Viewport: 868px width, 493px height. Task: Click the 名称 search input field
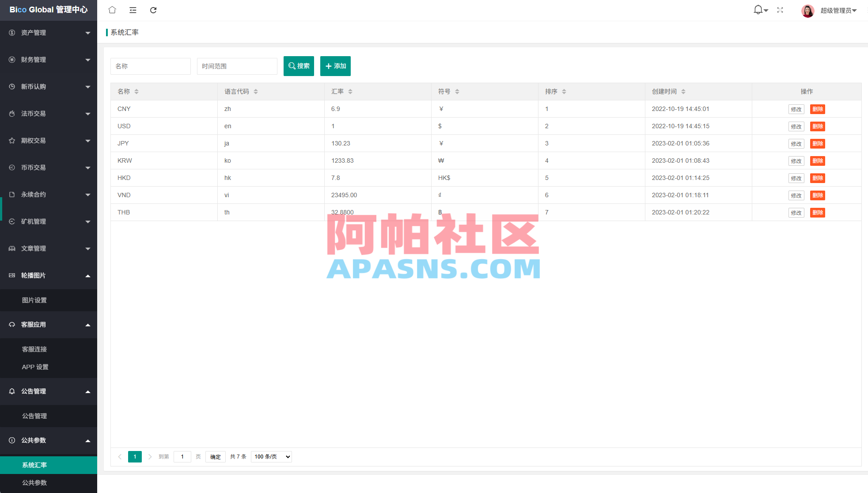(x=150, y=66)
